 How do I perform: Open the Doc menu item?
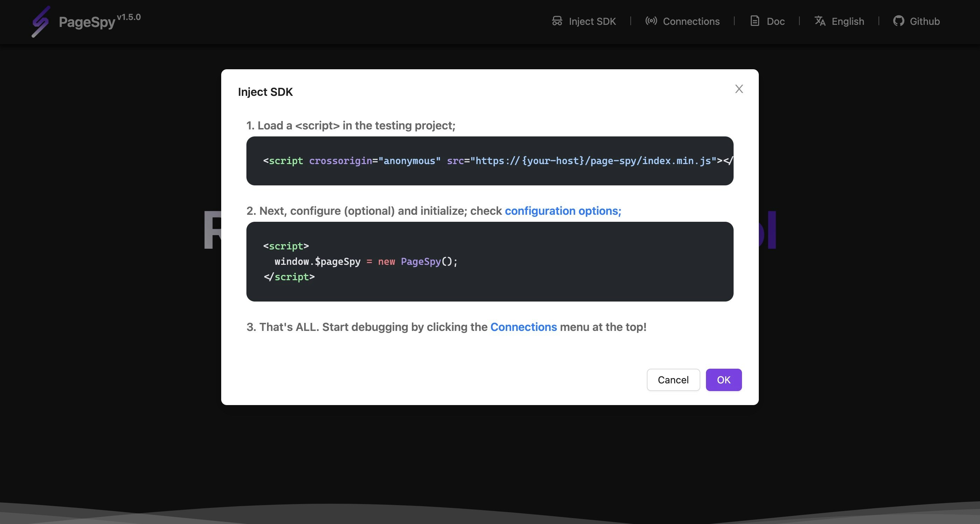[767, 21]
